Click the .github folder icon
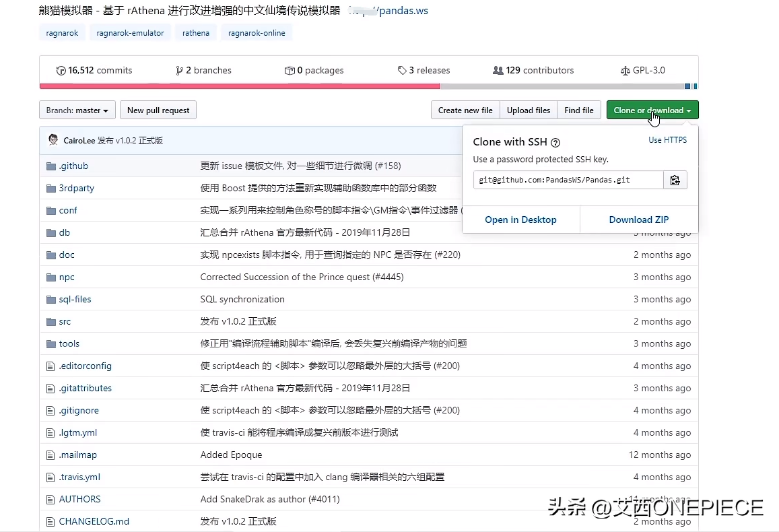This screenshot has width=779, height=532. point(50,166)
